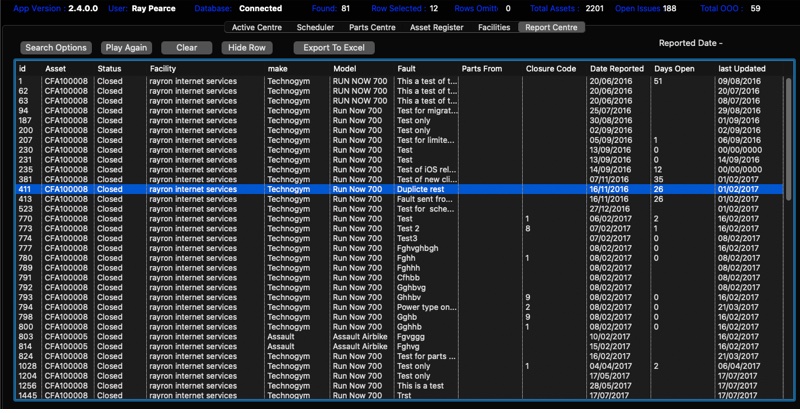The height and width of the screenshot is (413, 800).
Task: Click Export To Excel button
Action: (334, 47)
